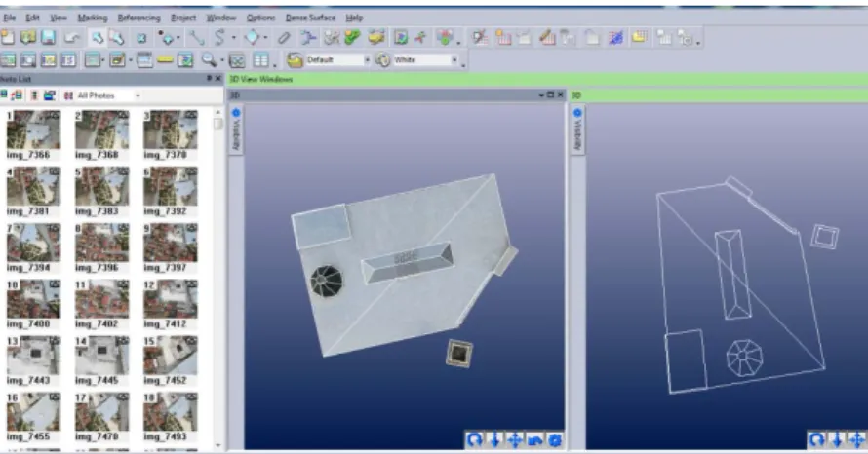The width and height of the screenshot is (868, 454).
Task: Click the layer folder icon beside Default
Action: [295, 59]
